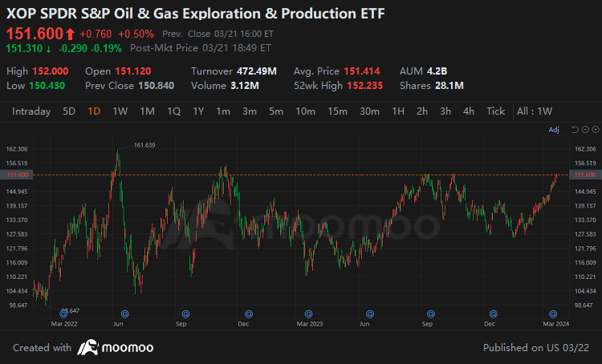Click the right-axis 151.600 price tag
The image size is (602, 364).
point(585,175)
